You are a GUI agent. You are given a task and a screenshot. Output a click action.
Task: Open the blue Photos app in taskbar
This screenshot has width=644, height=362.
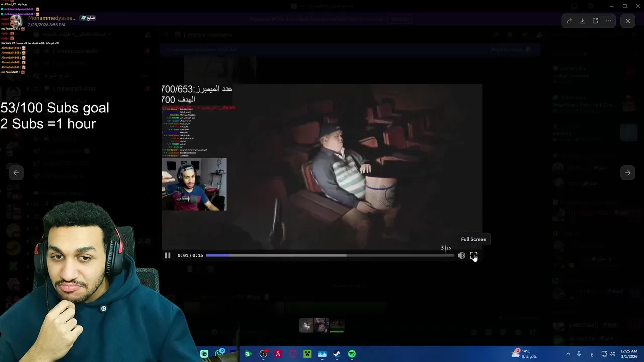[323, 354]
